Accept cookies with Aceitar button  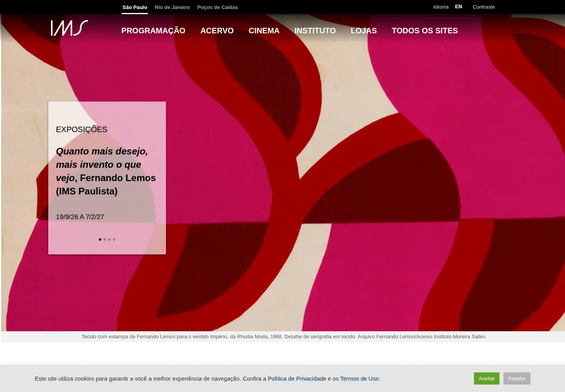pyautogui.click(x=487, y=379)
